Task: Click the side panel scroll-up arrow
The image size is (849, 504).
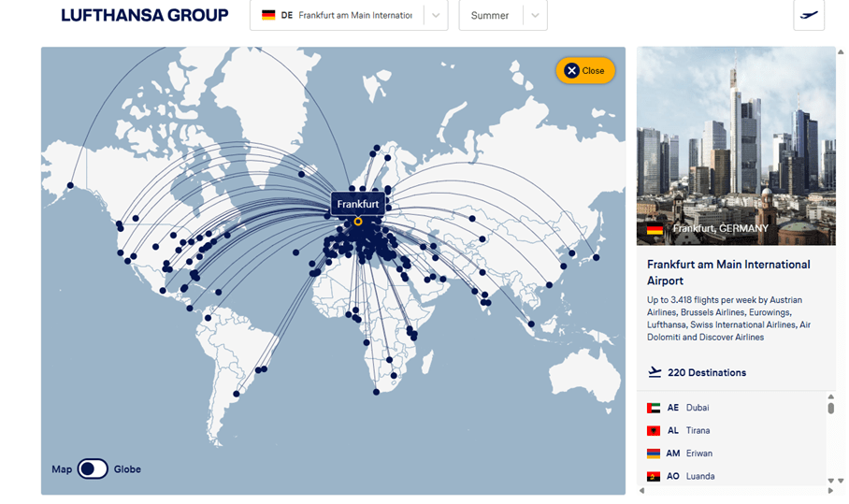Action: pyautogui.click(x=841, y=52)
